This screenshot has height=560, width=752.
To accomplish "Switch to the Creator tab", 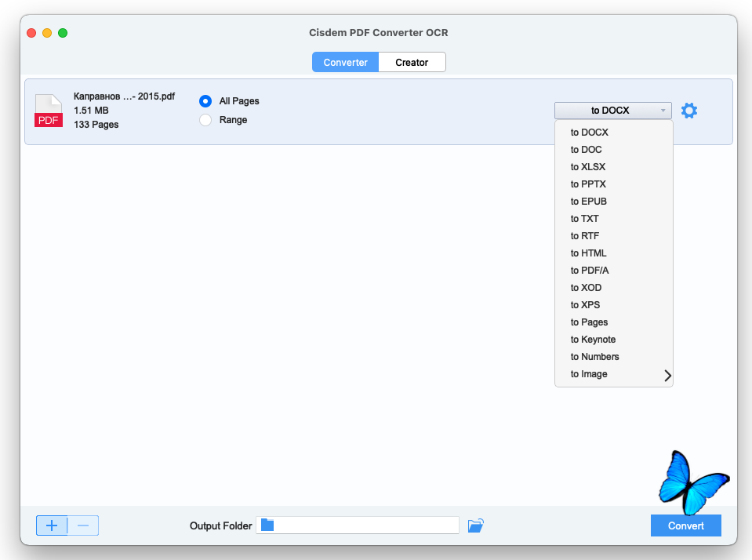I will 412,63.
